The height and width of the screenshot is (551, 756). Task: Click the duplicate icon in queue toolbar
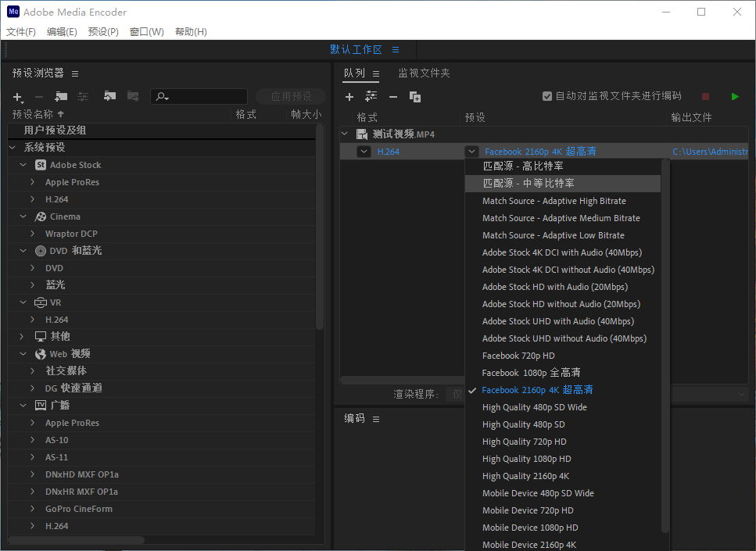pyautogui.click(x=414, y=97)
